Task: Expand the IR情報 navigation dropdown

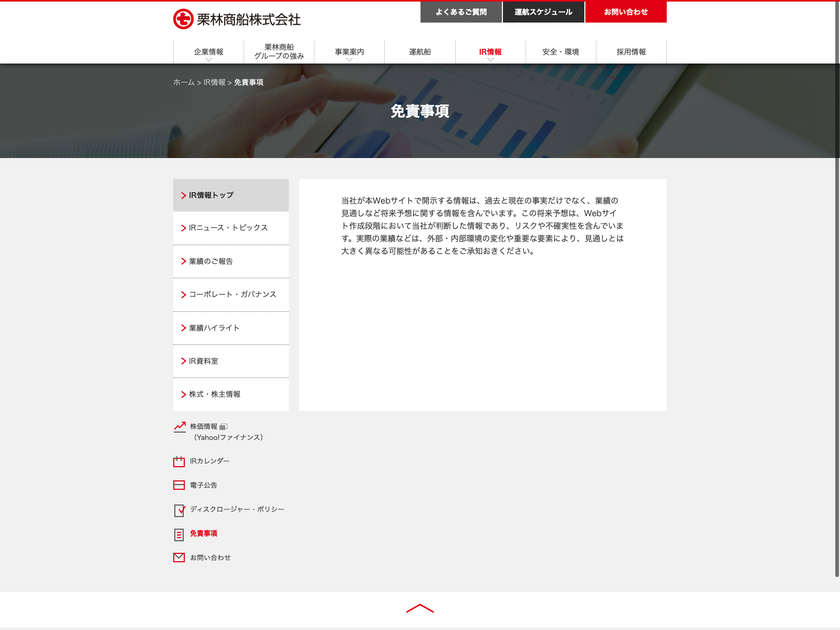Action: click(490, 52)
